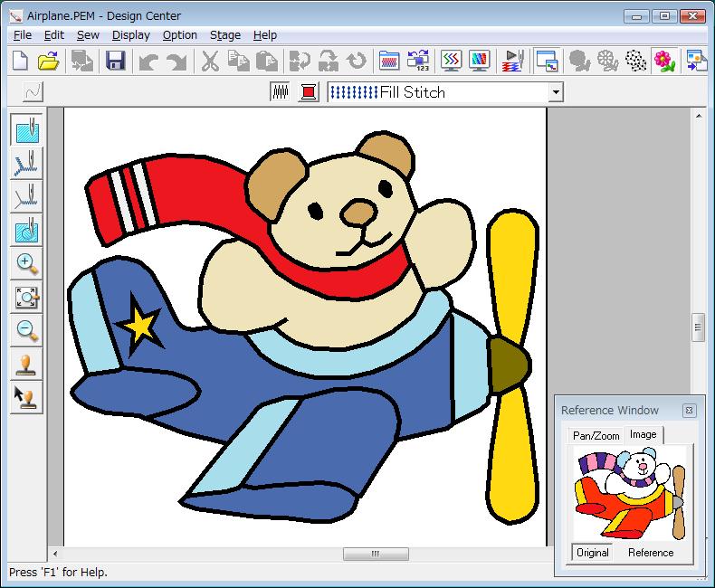Select the Zoom In magnifier tool
The image size is (715, 588).
click(27, 263)
